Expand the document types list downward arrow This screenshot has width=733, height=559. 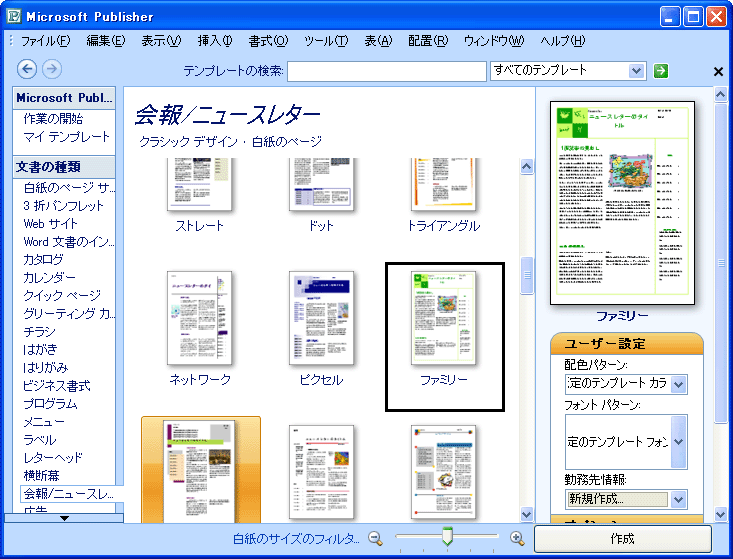(64, 518)
